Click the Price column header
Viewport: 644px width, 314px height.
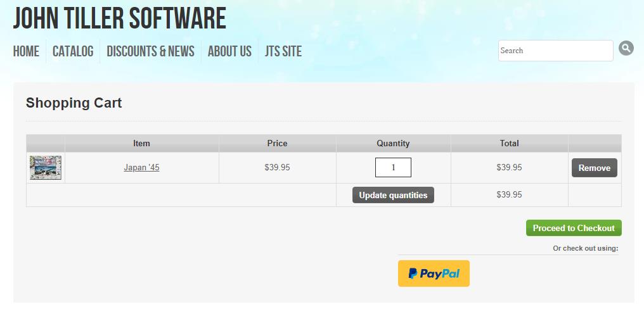(277, 143)
